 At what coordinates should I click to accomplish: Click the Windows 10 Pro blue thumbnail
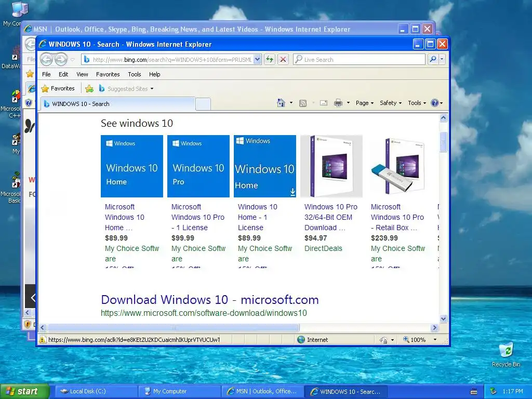point(198,166)
